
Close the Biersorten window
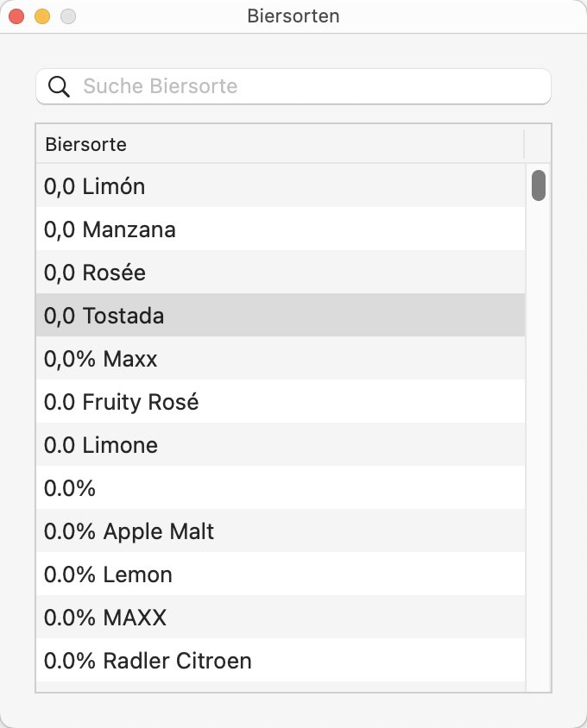(x=16, y=16)
